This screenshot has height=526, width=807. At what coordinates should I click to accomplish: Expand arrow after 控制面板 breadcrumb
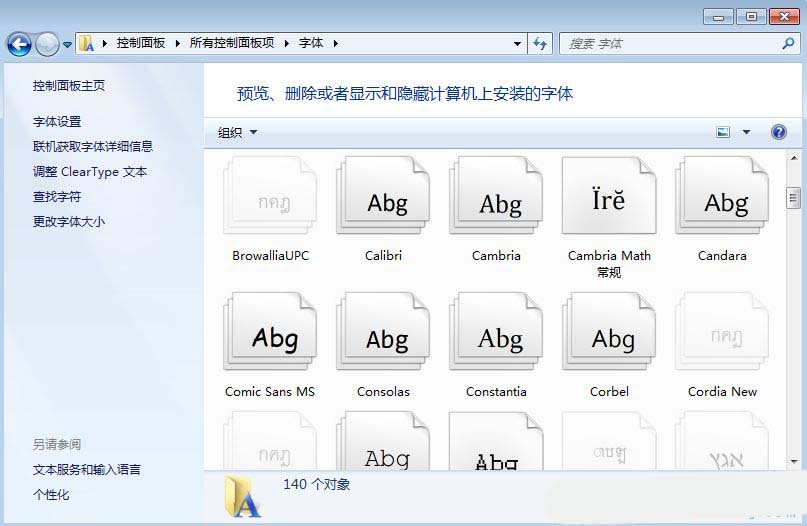[178, 44]
